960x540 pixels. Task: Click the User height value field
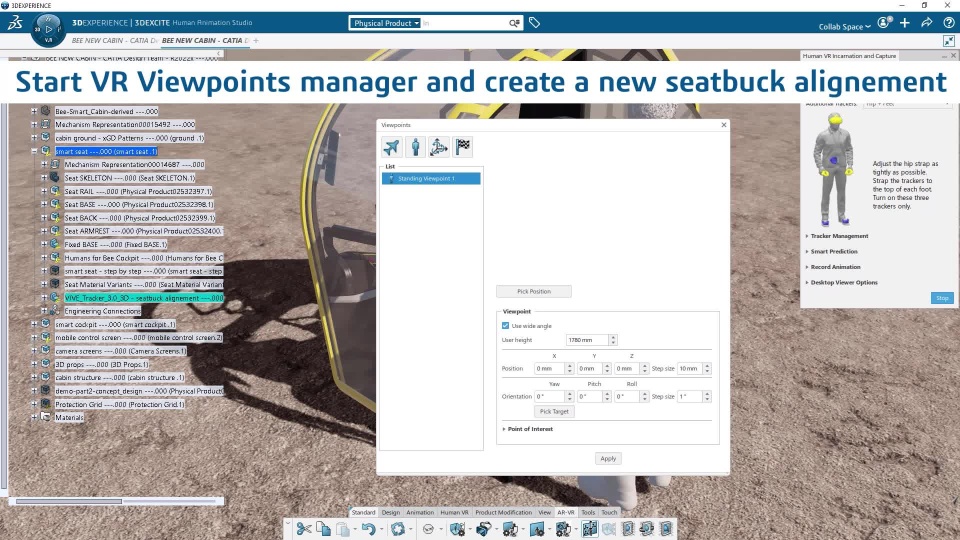pos(587,340)
